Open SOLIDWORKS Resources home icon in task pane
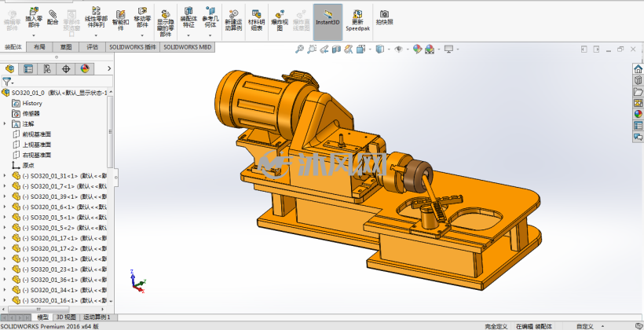Viewport: 644px width, 330px height. click(638, 68)
